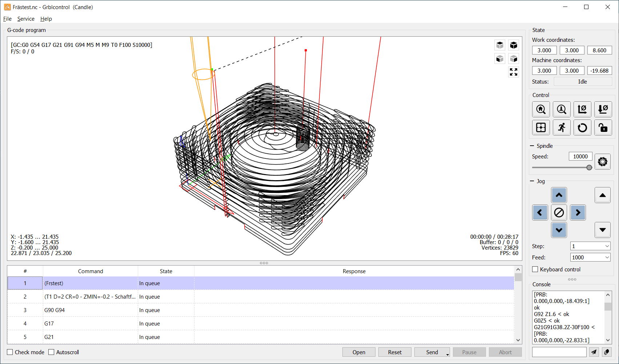619x364 pixels.
Task: Open the File menu
Action: (x=7, y=19)
